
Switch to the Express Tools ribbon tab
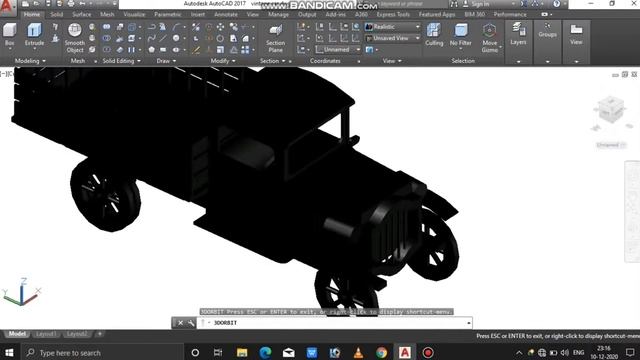pos(393,14)
